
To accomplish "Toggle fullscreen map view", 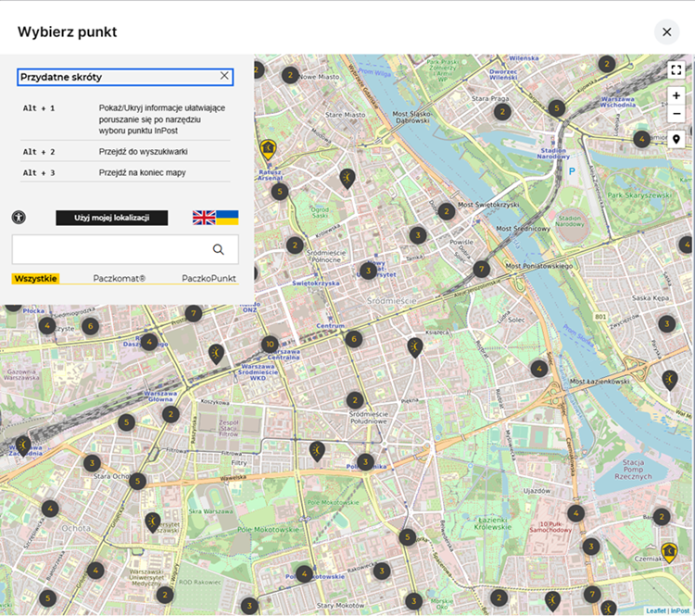I will [x=676, y=70].
